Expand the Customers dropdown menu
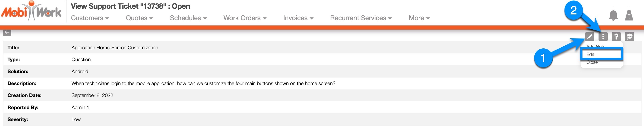644x128 pixels. (90, 18)
